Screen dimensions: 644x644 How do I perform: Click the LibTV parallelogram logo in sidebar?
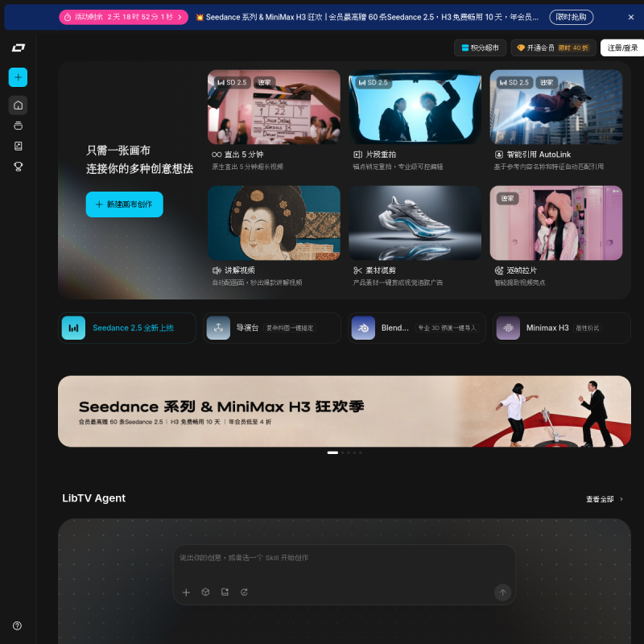pos(18,47)
